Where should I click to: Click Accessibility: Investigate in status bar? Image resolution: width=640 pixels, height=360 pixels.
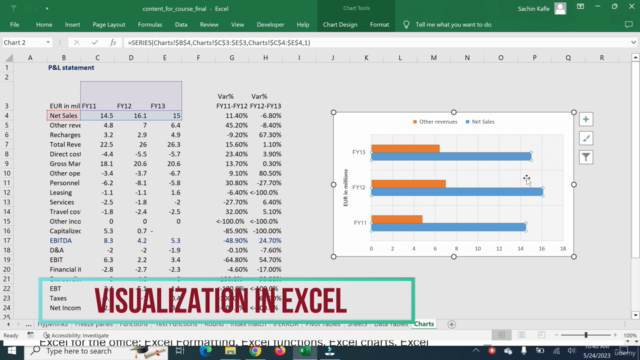click(x=76, y=335)
